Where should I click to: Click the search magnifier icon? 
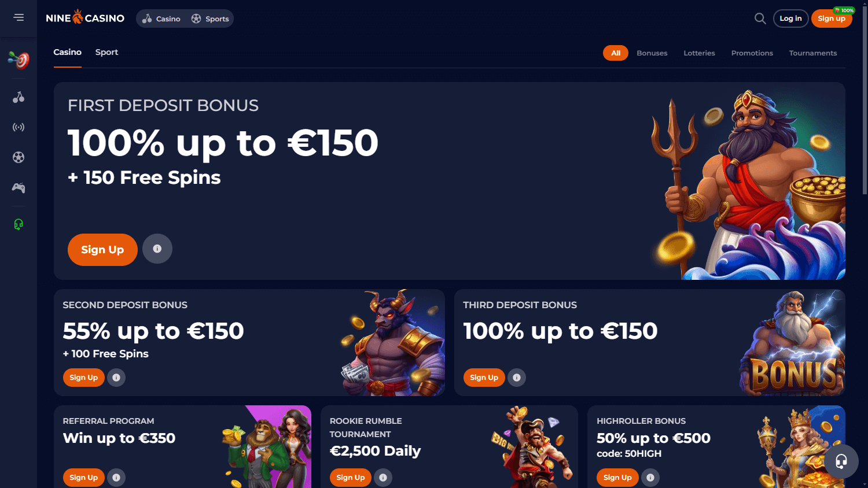760,19
